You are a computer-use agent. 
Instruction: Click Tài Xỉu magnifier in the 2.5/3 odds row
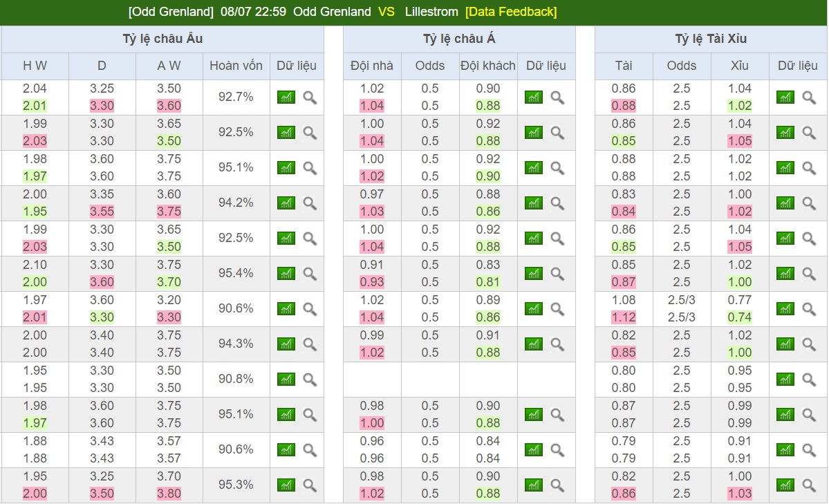click(809, 309)
